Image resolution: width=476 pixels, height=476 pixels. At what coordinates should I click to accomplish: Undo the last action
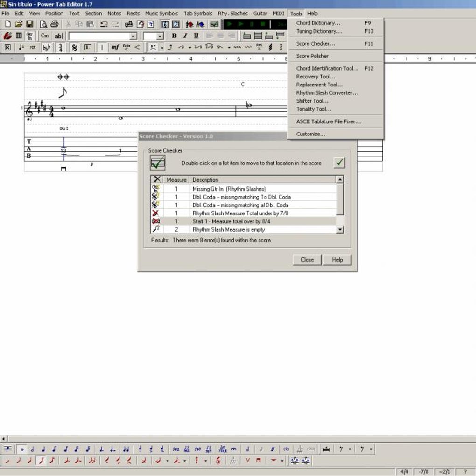click(104, 24)
